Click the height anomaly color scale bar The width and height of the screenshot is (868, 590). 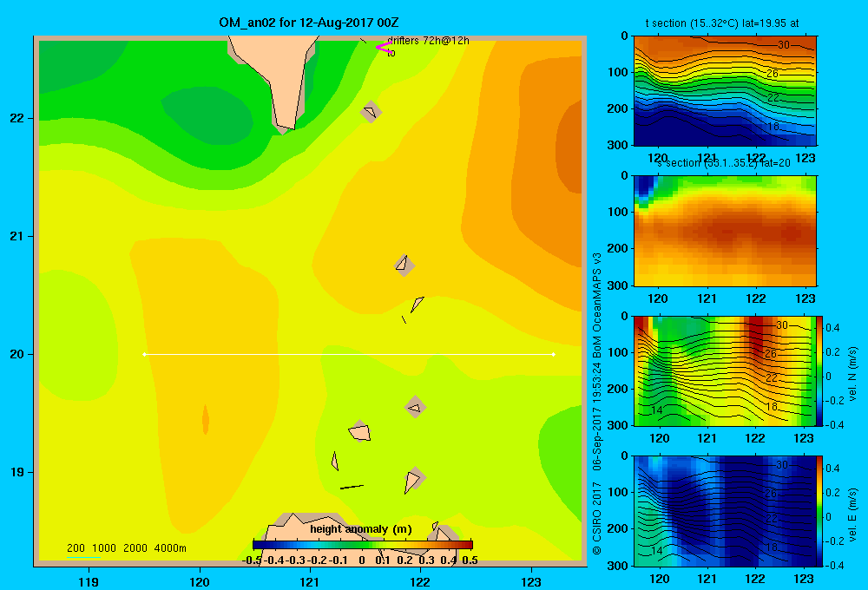tap(363, 545)
